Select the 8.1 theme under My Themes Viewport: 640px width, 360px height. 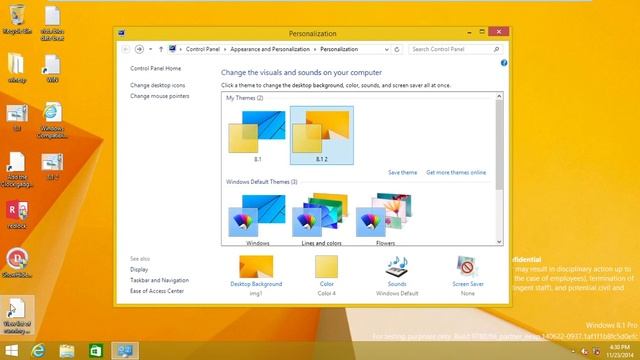coord(257,136)
